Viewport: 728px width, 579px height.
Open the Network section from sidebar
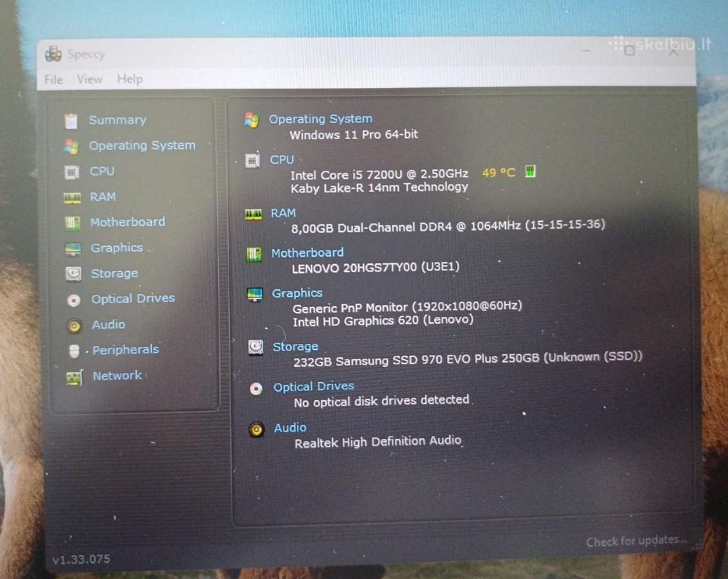pyautogui.click(x=117, y=375)
